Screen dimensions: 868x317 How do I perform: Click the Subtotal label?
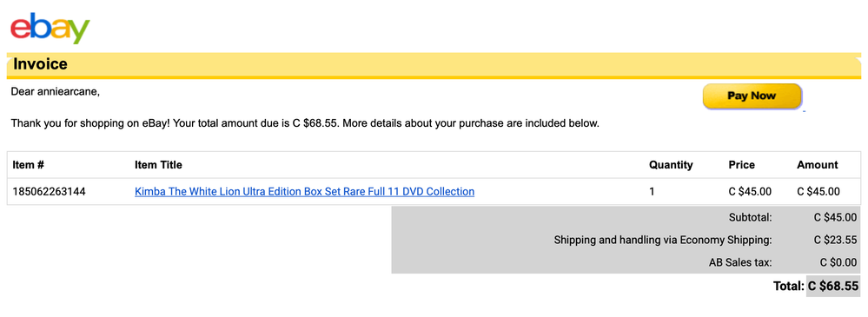[x=750, y=217]
